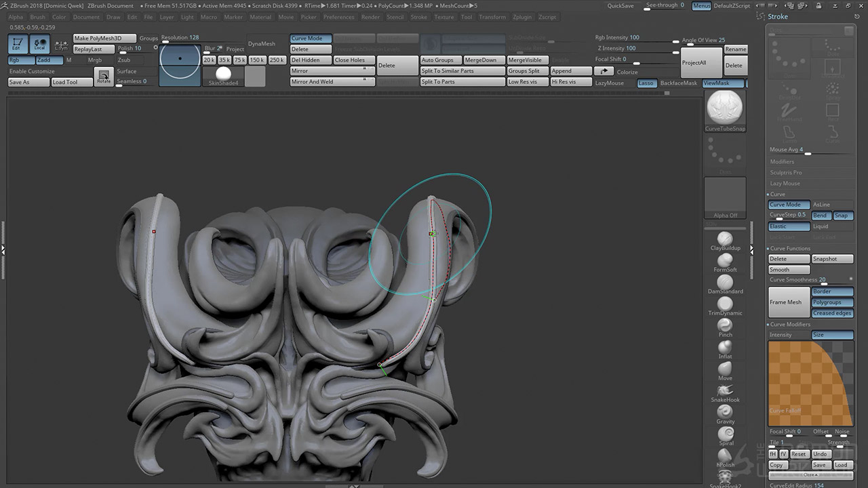Expand the Lazy Mouse section
This screenshot has height=488, width=868.
(785, 184)
